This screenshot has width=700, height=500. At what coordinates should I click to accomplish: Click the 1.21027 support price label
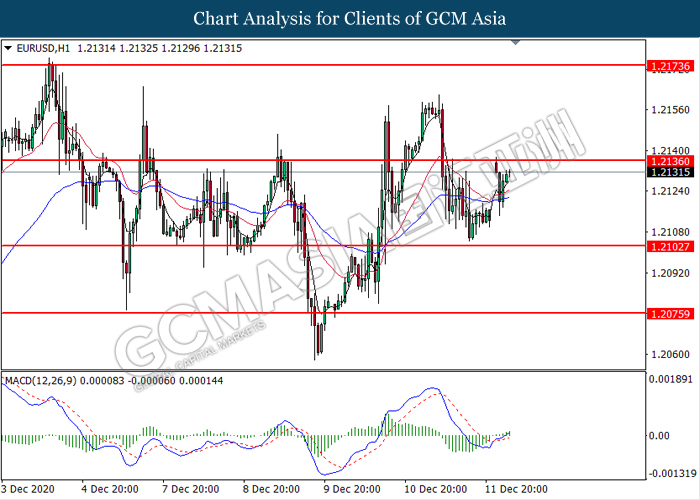coord(671,246)
